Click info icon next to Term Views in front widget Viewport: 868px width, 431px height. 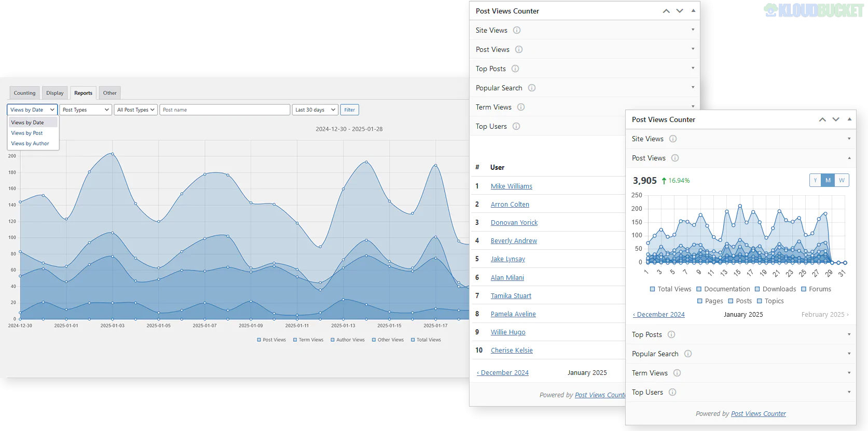pyautogui.click(x=677, y=373)
